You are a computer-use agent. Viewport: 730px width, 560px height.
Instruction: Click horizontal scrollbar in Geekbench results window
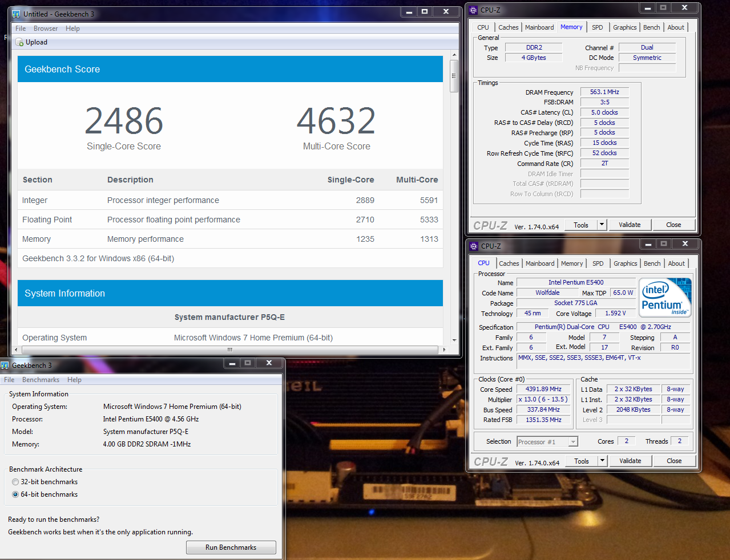click(x=230, y=350)
